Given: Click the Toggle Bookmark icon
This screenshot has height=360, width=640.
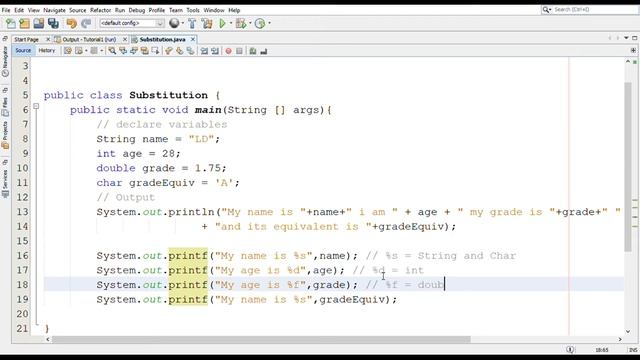Looking at the screenshot, I should (x=190, y=51).
